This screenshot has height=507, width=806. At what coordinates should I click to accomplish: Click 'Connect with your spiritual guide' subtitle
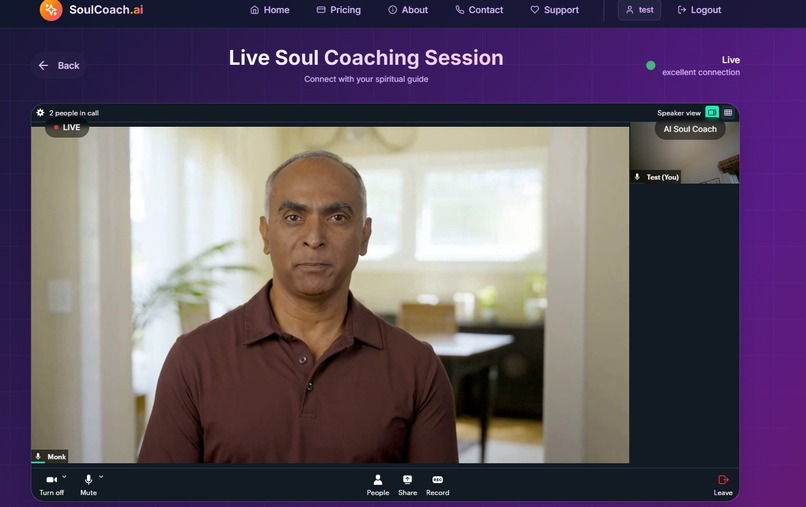[x=366, y=79]
